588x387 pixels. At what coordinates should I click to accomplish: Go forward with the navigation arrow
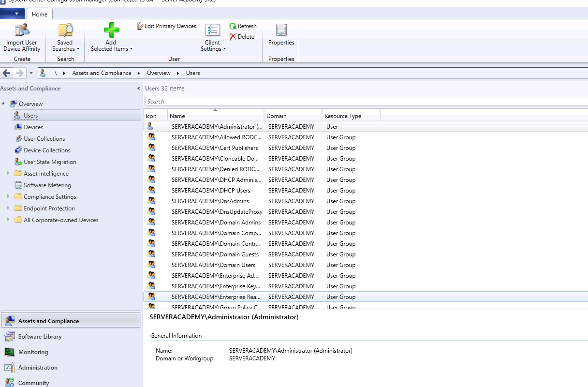coord(19,73)
